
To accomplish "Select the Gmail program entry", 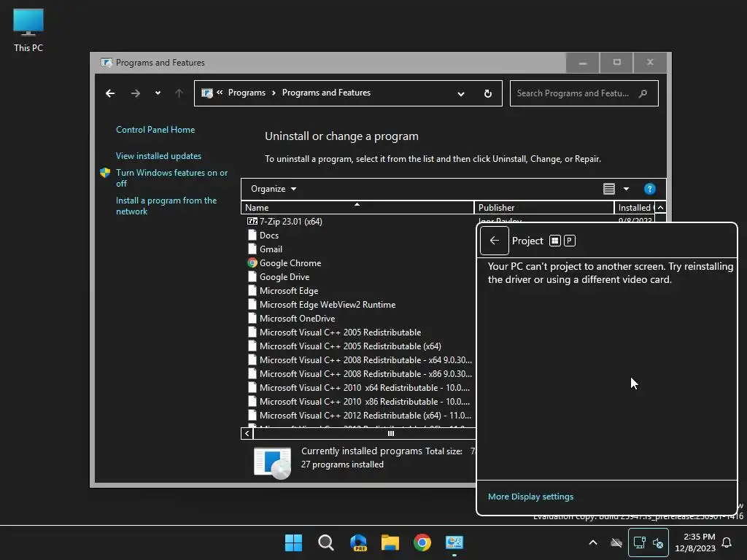I will click(x=271, y=249).
